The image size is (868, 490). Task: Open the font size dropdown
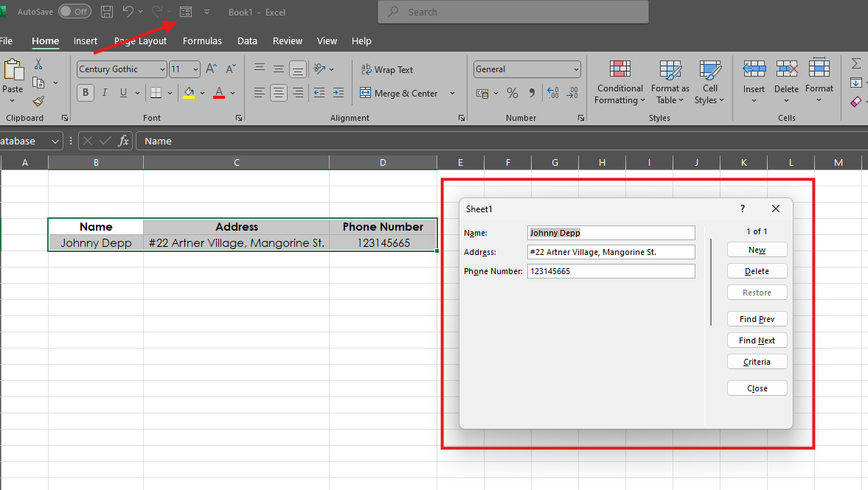[x=195, y=69]
